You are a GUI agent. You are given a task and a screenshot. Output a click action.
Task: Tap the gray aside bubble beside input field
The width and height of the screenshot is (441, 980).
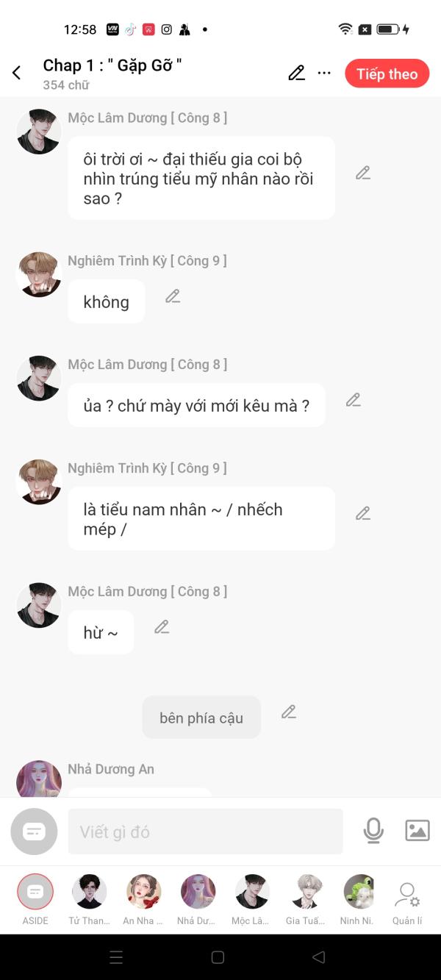34,831
